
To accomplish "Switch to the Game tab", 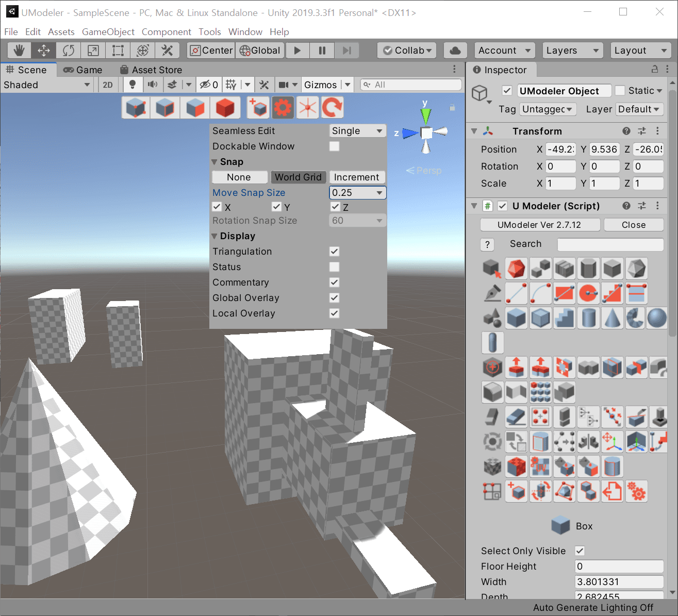I will pos(82,70).
